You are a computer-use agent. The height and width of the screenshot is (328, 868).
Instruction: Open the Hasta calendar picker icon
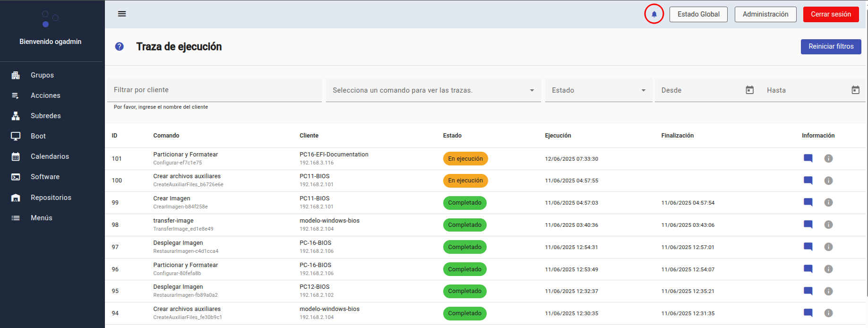855,90
